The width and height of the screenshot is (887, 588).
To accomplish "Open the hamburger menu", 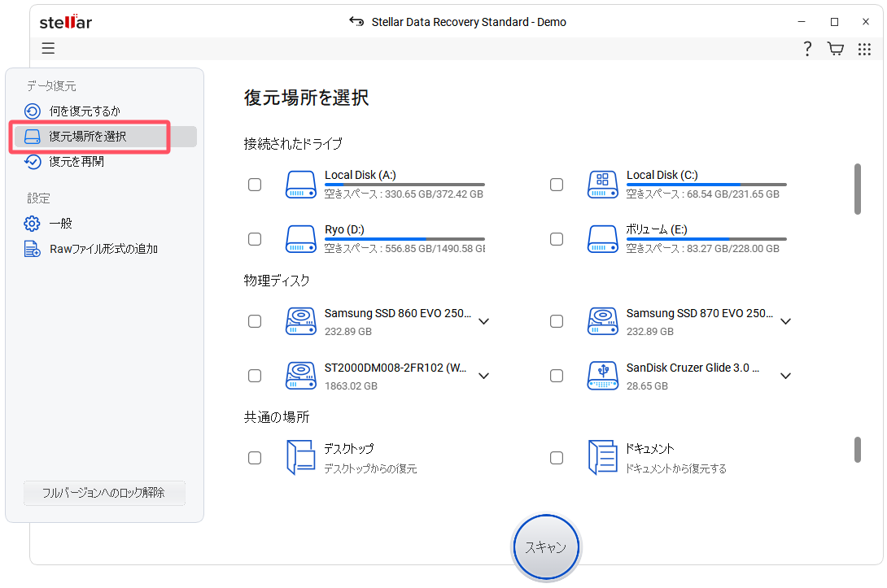I will [47, 48].
